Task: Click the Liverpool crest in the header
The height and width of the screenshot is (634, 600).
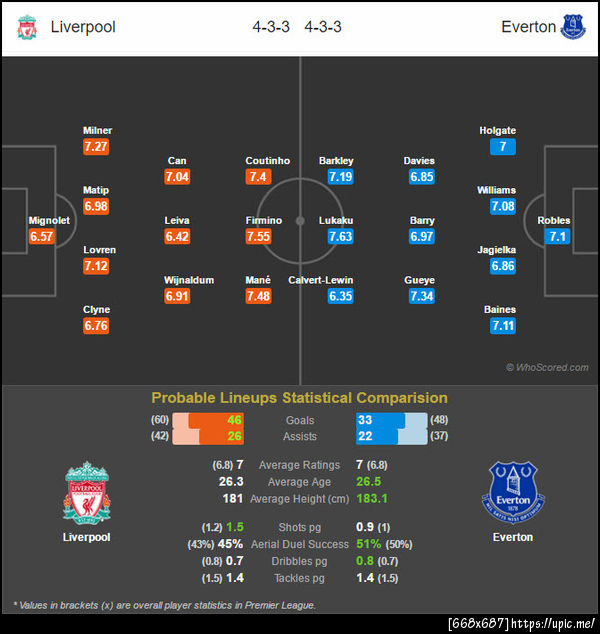Action: tap(26, 27)
